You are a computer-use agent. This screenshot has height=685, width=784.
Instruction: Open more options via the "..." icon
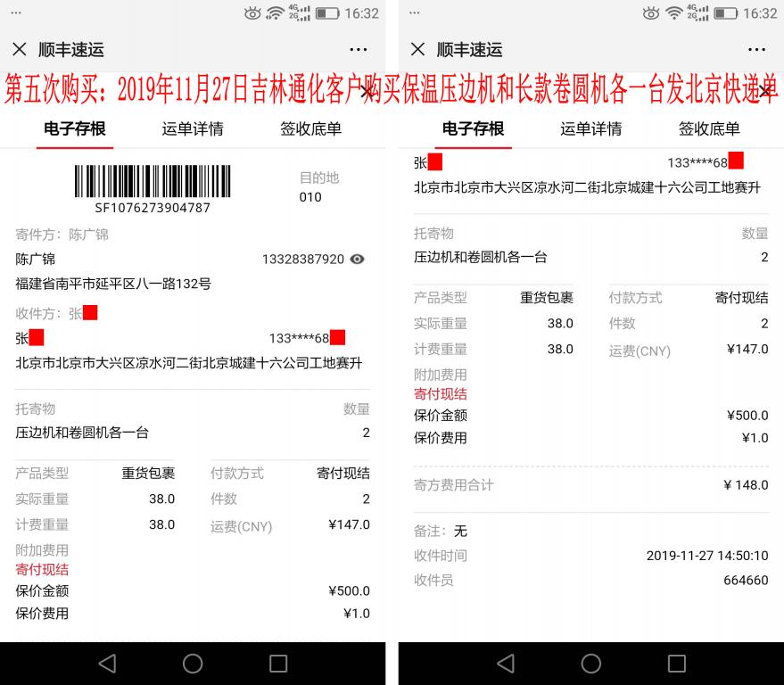click(x=358, y=50)
